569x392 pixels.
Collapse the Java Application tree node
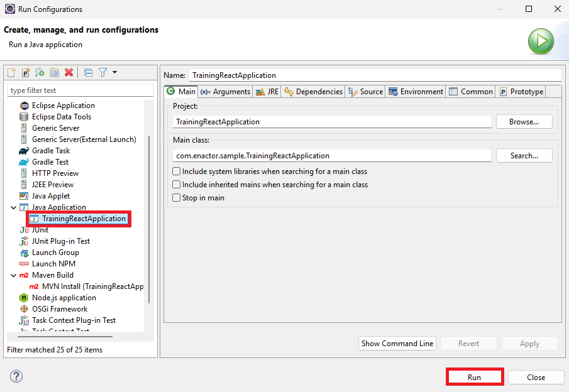pos(13,207)
